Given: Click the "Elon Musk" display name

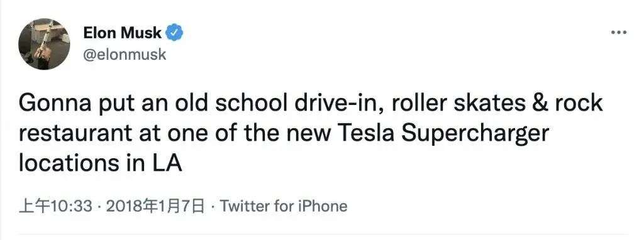Looking at the screenshot, I should coord(123,33).
